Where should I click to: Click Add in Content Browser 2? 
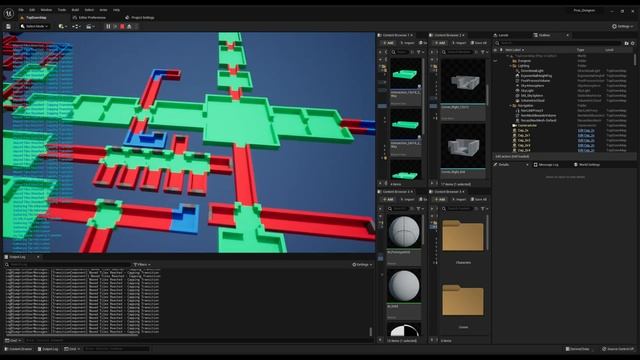pyautogui.click(x=440, y=43)
